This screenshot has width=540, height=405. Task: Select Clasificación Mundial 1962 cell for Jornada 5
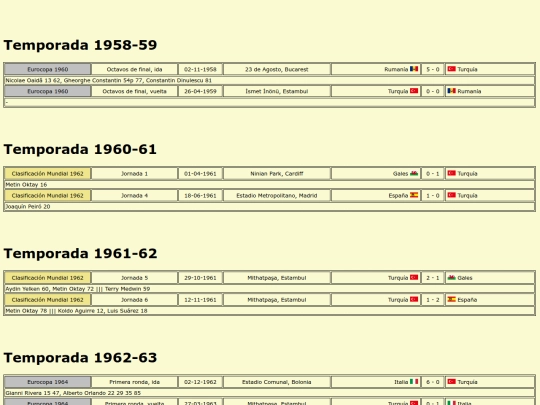48,278
